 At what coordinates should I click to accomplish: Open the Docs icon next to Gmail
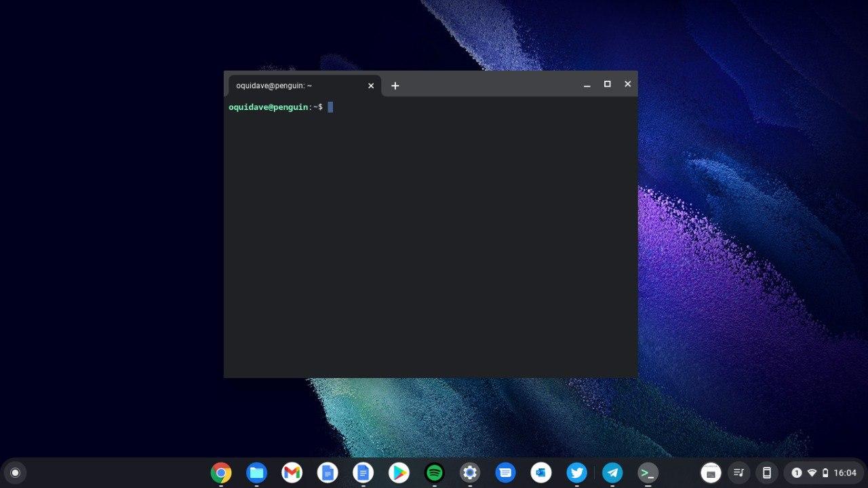pos(328,472)
